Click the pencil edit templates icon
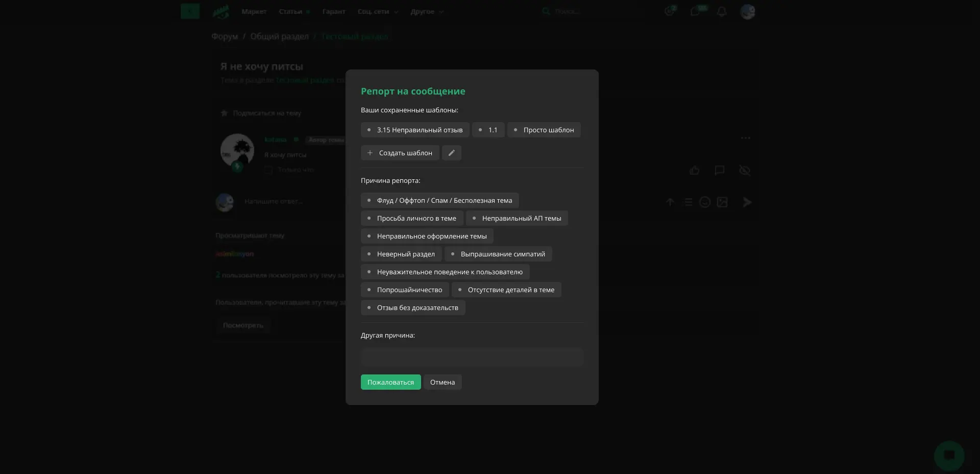This screenshot has height=474, width=980. (451, 153)
